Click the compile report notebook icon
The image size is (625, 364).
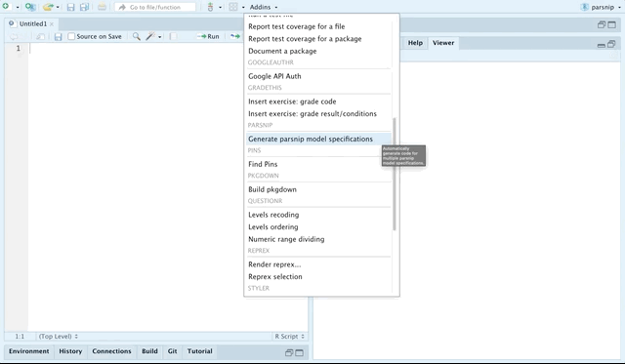pos(173,36)
